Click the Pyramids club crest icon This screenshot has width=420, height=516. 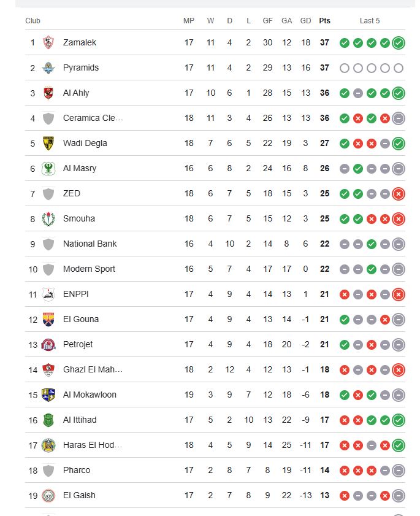click(48, 68)
